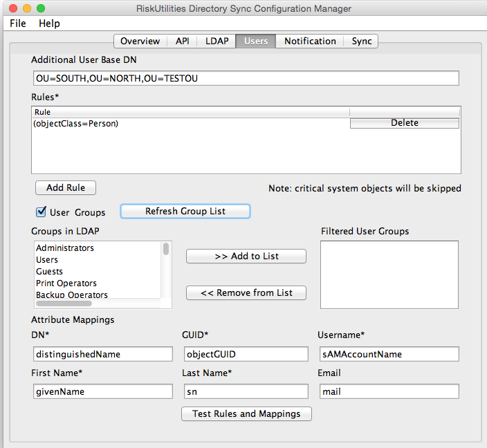Viewport: 487px width, 448px height.
Task: Go to the Sync tab
Action: click(361, 41)
